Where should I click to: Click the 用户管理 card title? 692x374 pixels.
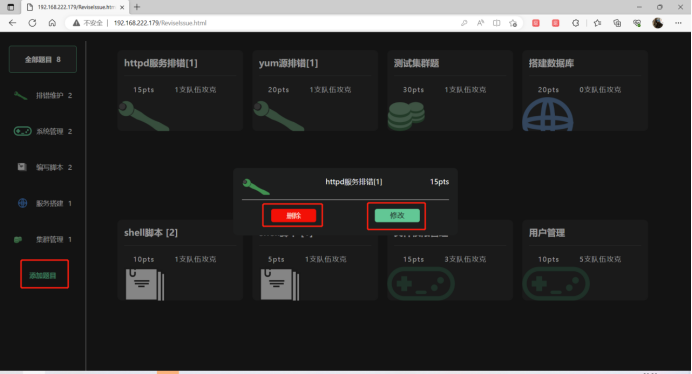(547, 233)
